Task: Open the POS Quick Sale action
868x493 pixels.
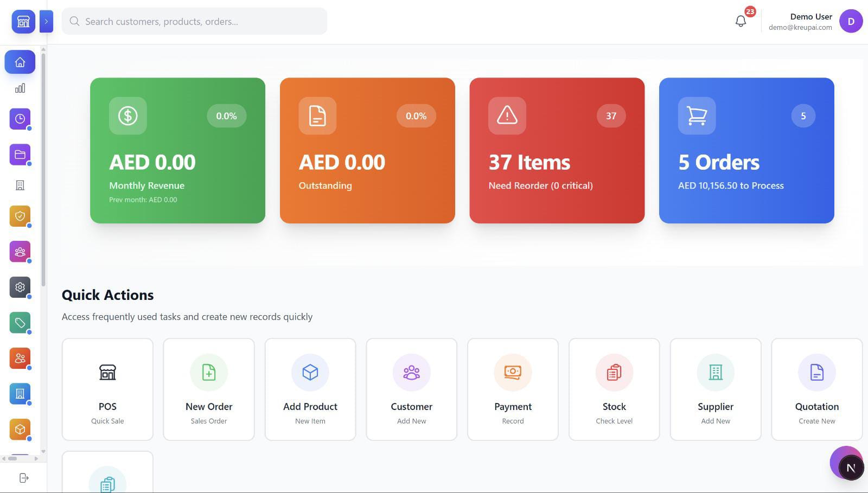Action: coord(107,389)
